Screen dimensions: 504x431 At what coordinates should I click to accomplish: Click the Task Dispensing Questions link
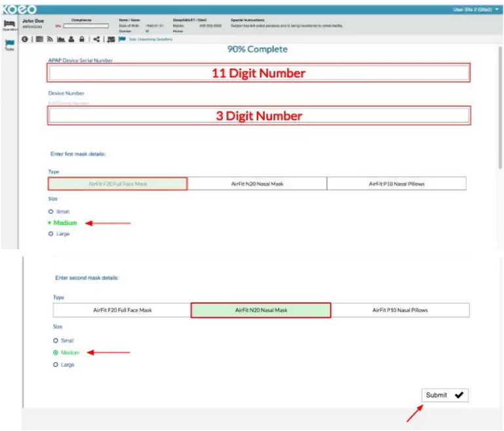pos(151,39)
